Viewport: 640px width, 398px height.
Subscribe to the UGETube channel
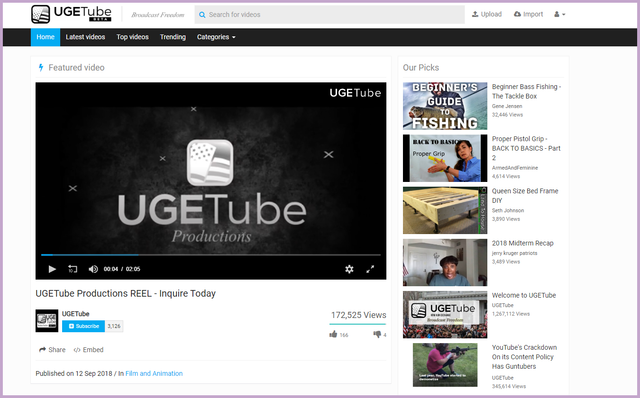tap(84, 326)
